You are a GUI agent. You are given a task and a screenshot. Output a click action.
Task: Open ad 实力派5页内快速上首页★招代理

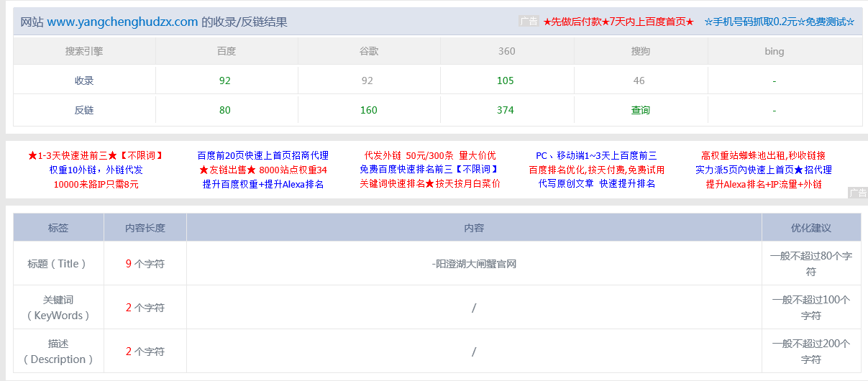763,170
